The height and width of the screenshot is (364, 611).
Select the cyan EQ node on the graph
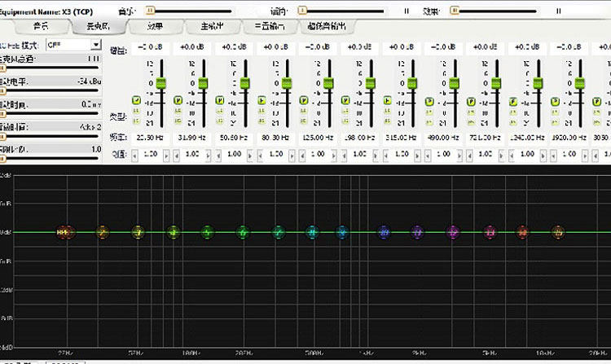pos(311,233)
